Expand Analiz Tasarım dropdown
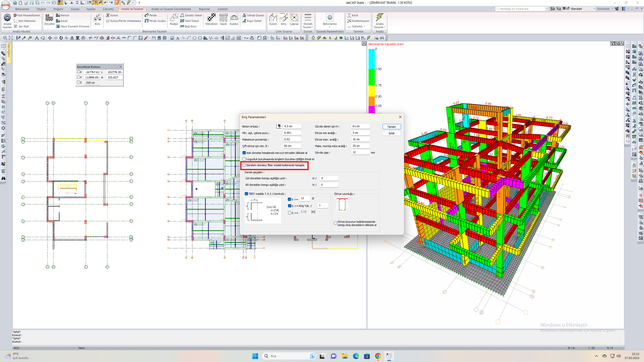 click(385, 27)
